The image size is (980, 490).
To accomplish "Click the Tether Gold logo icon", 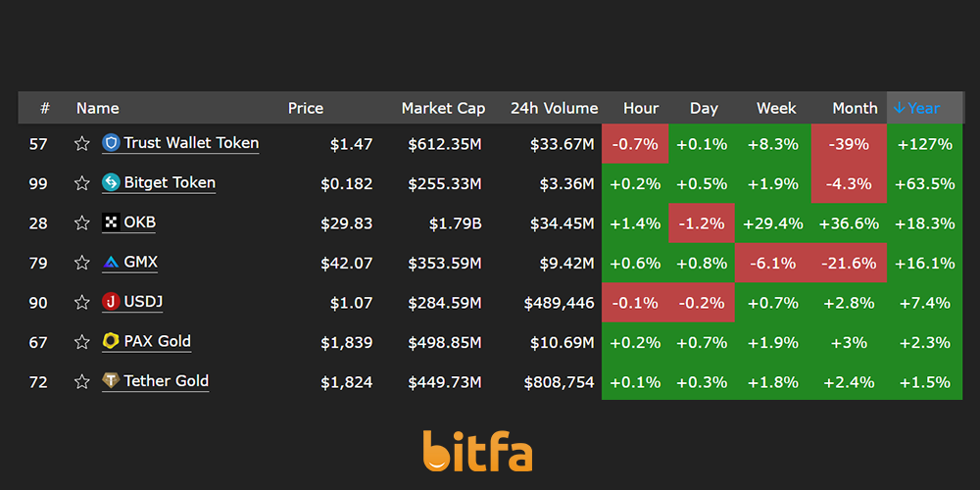I will coord(111,380).
